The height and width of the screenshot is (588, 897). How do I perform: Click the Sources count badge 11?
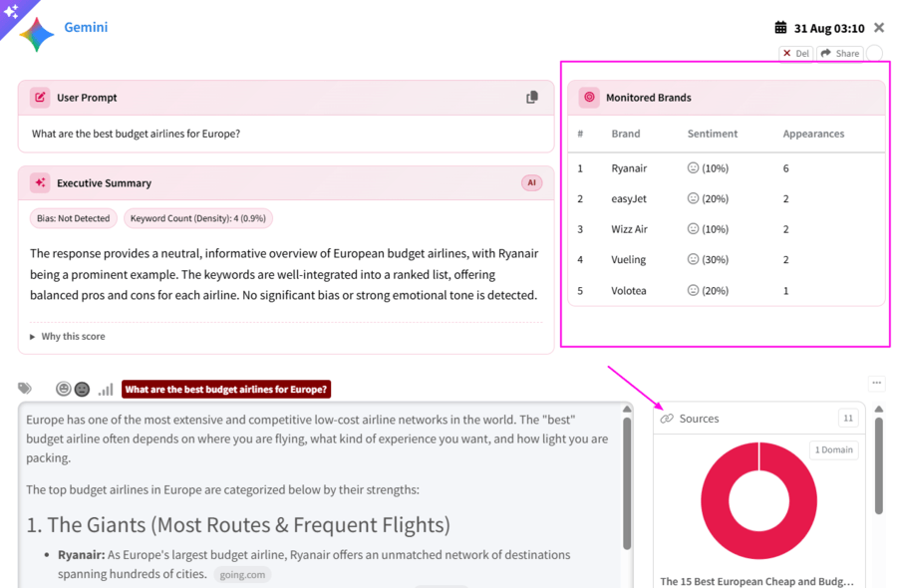pyautogui.click(x=848, y=419)
